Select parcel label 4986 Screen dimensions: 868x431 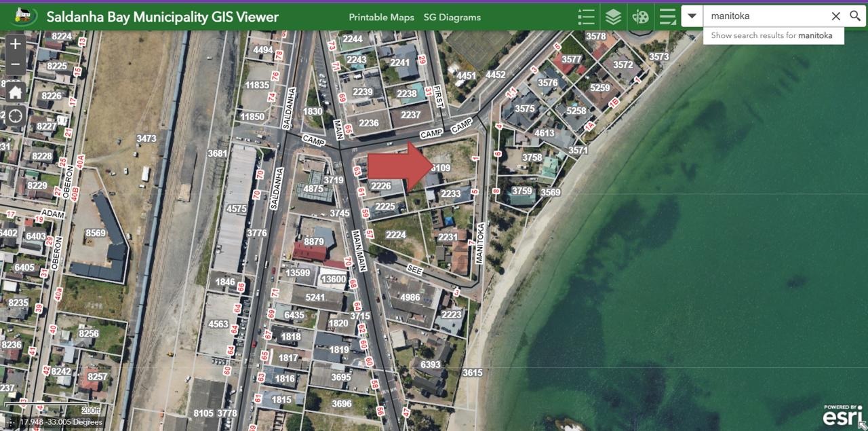coord(410,297)
